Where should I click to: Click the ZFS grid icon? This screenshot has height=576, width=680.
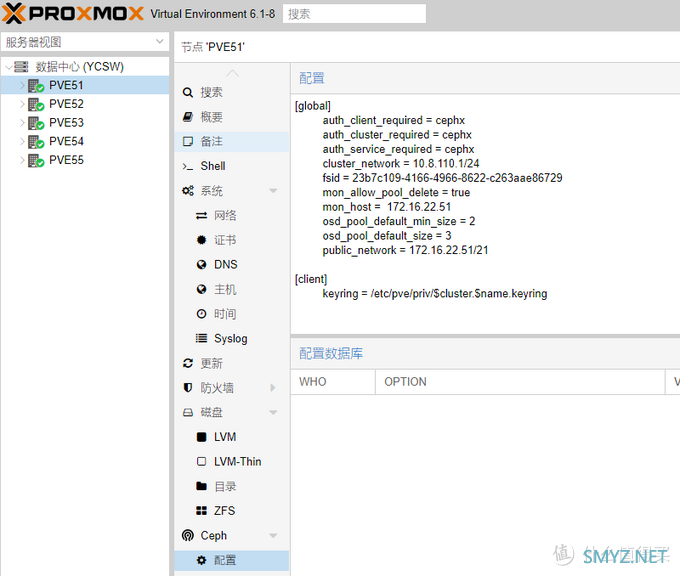tap(202, 511)
